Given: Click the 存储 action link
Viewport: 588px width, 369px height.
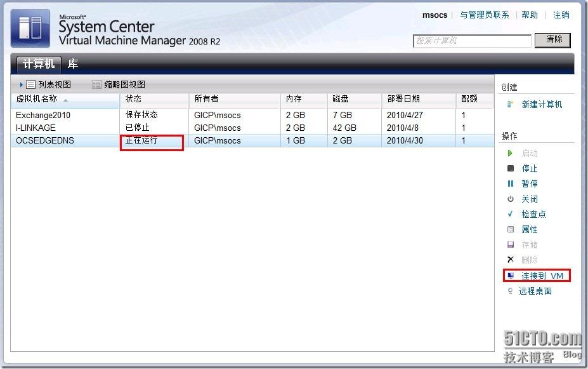Looking at the screenshot, I should click(x=530, y=245).
